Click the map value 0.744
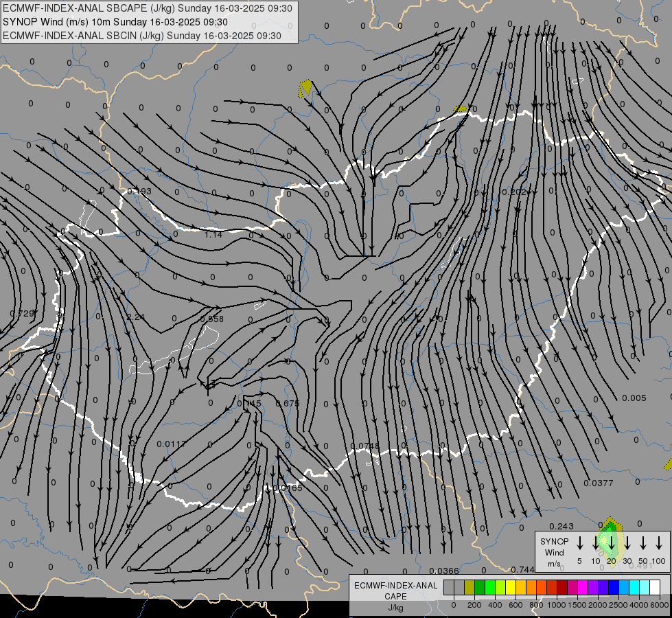Image resolution: width=672 pixels, height=618 pixels. [x=522, y=569]
